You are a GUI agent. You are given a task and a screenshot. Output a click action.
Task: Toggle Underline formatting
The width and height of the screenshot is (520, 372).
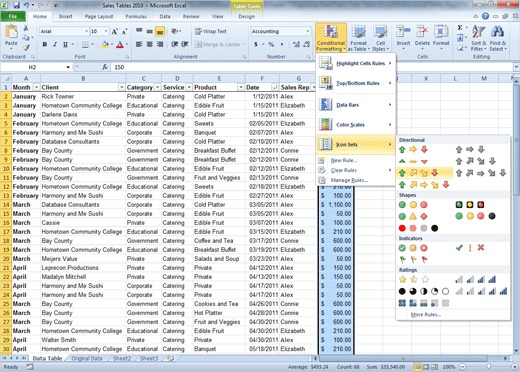(x=65, y=44)
